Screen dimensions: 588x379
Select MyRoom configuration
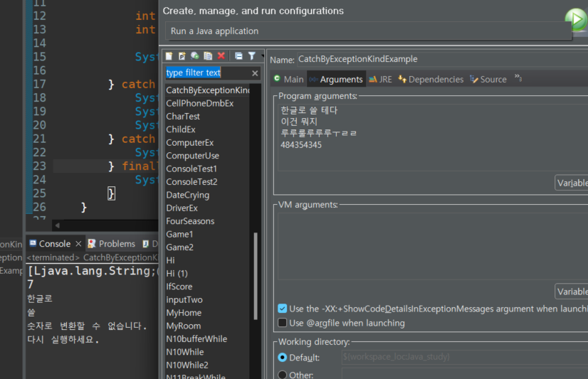tap(184, 326)
